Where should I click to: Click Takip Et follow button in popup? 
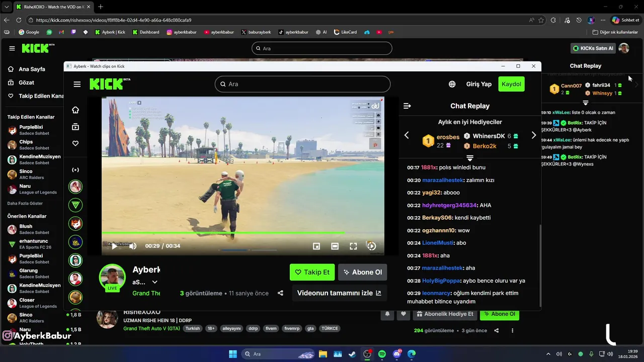(312, 272)
